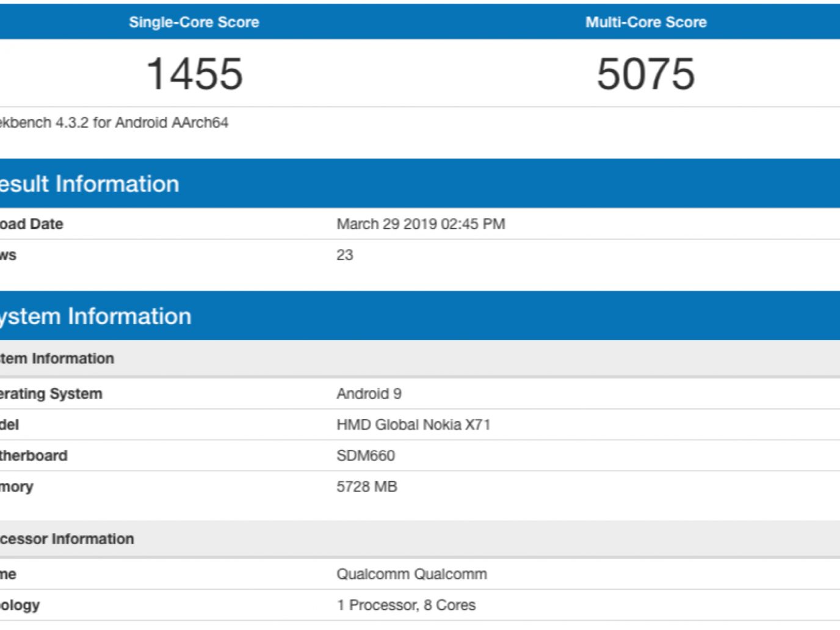Select the 5728 MB memory value
The width and height of the screenshot is (840, 630).
(367, 487)
